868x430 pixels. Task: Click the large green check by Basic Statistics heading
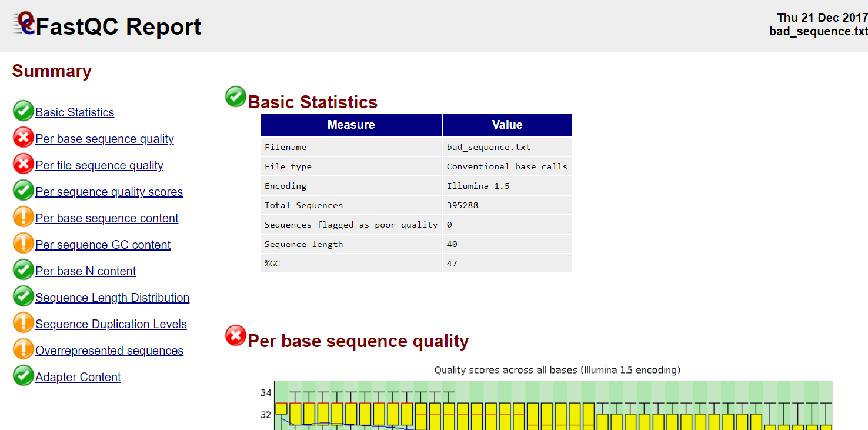click(236, 97)
